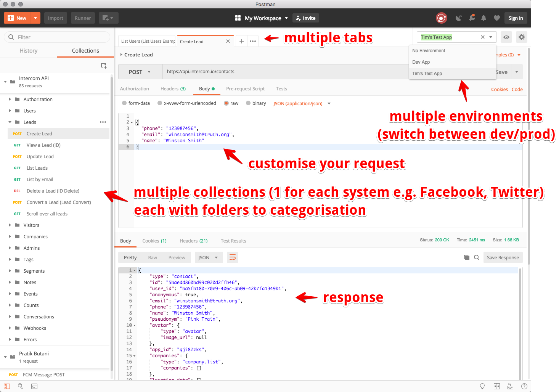Image resolution: width=559 pixels, height=392 pixels.
Task: Choose x-www-form-urlencoded body type
Action: pyautogui.click(x=160, y=103)
